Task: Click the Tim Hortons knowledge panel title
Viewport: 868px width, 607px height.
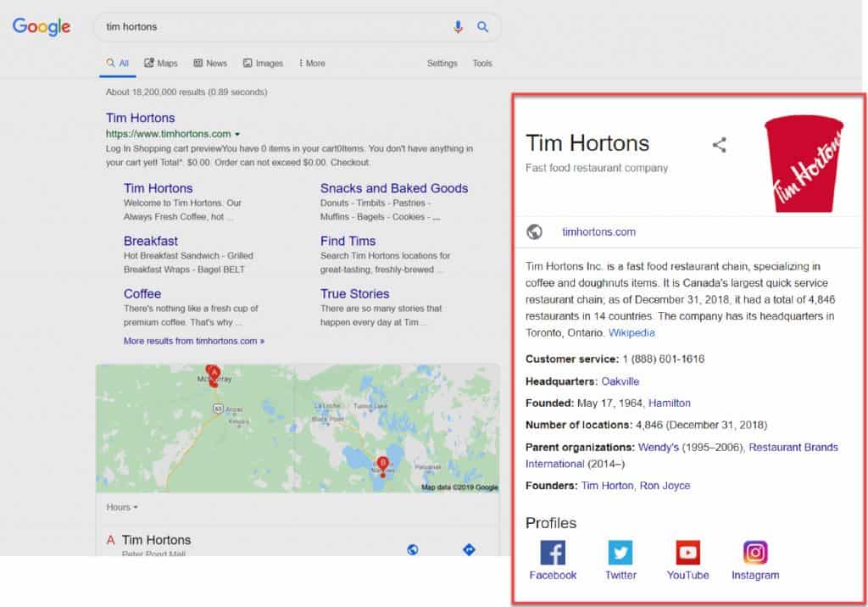Action: coord(587,143)
